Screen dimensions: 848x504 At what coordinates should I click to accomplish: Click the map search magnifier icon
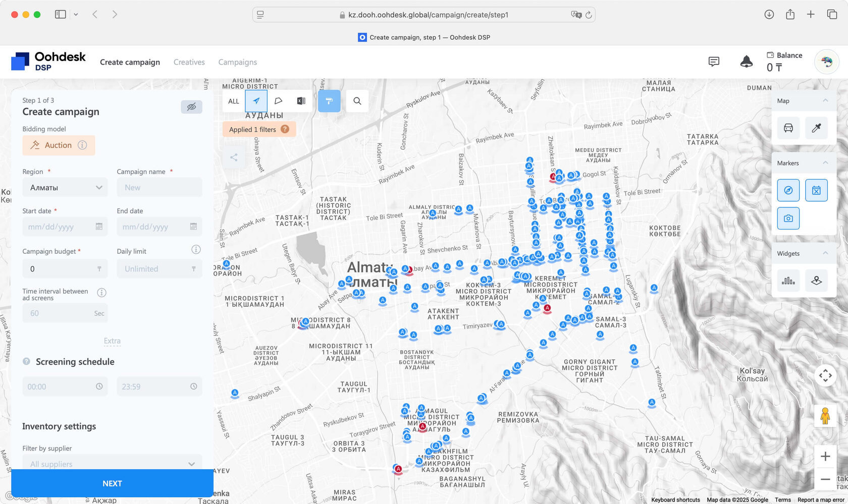tap(357, 101)
